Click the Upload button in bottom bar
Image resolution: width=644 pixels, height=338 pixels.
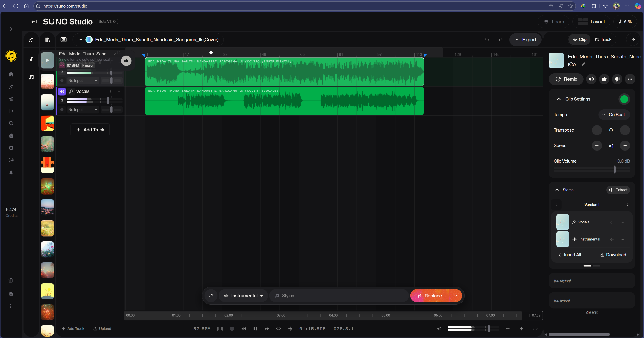(x=102, y=329)
